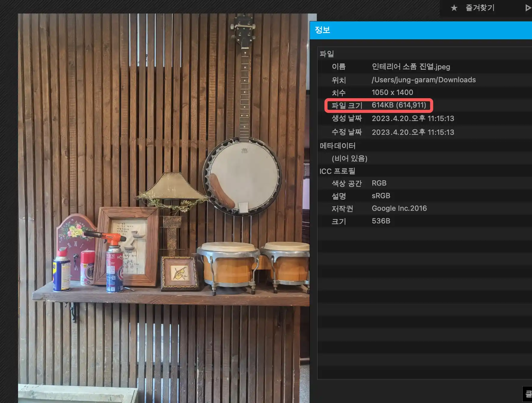This screenshot has height=403, width=532.
Task: Click the 정보 panel header
Action: click(323, 30)
